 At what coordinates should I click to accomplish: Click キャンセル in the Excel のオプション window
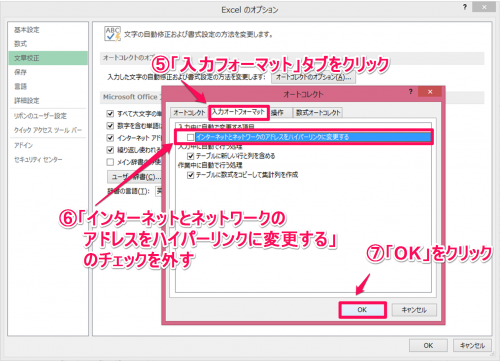click(x=472, y=346)
